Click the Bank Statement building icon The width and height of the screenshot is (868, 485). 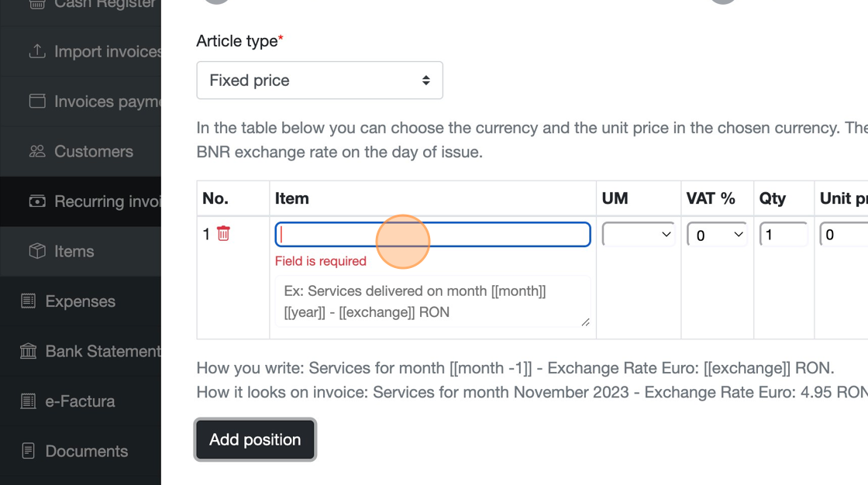[28, 351]
